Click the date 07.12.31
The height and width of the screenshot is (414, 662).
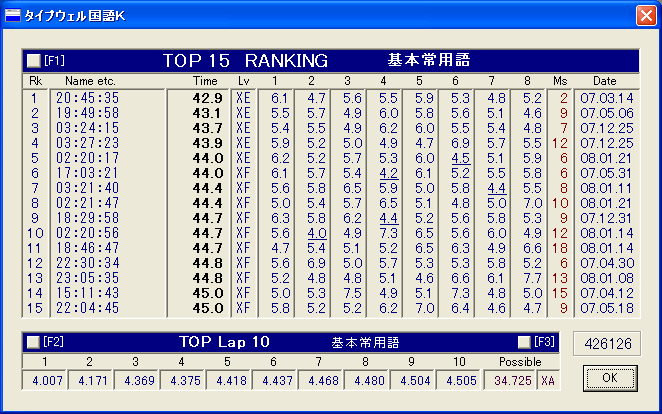coord(607,218)
